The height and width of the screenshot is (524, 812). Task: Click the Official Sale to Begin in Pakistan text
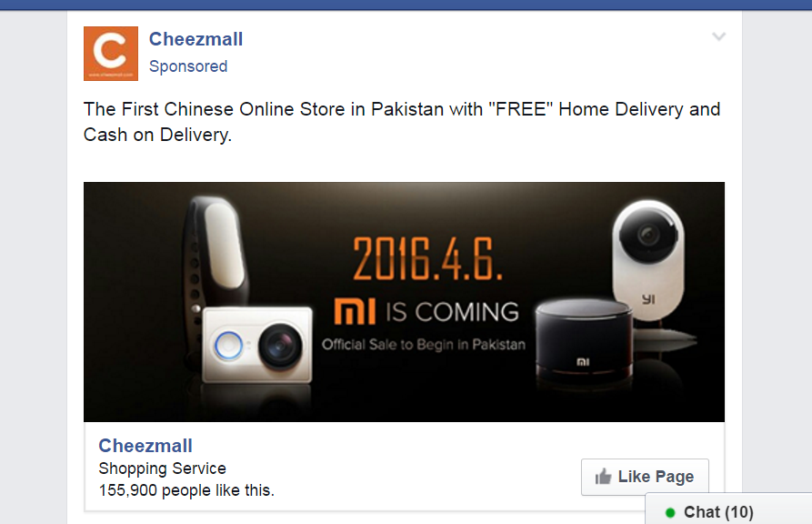tap(424, 345)
